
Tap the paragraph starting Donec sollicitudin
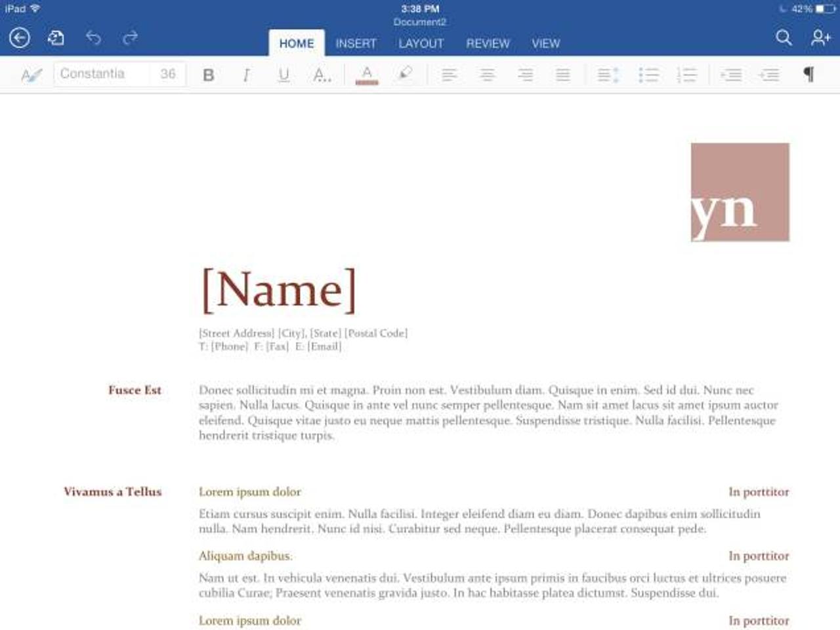(488, 413)
